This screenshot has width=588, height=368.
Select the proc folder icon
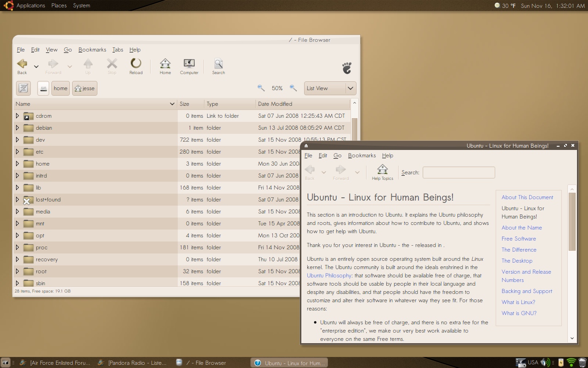click(x=28, y=247)
